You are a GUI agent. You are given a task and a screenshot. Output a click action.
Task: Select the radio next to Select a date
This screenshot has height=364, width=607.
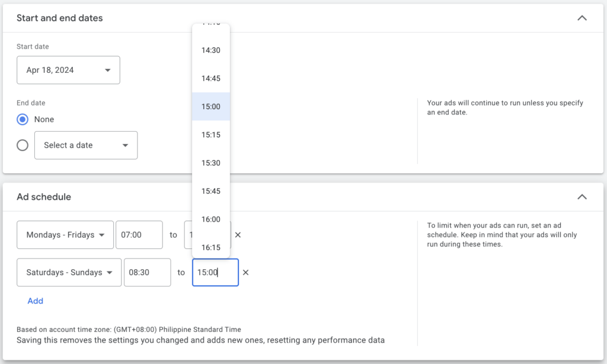tap(22, 145)
